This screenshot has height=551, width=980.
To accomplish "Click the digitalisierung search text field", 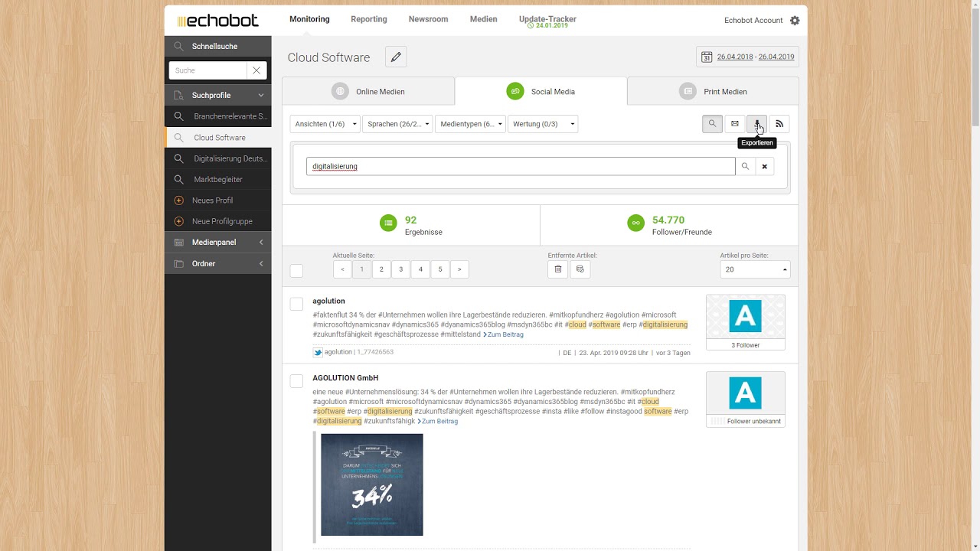I will (x=521, y=166).
